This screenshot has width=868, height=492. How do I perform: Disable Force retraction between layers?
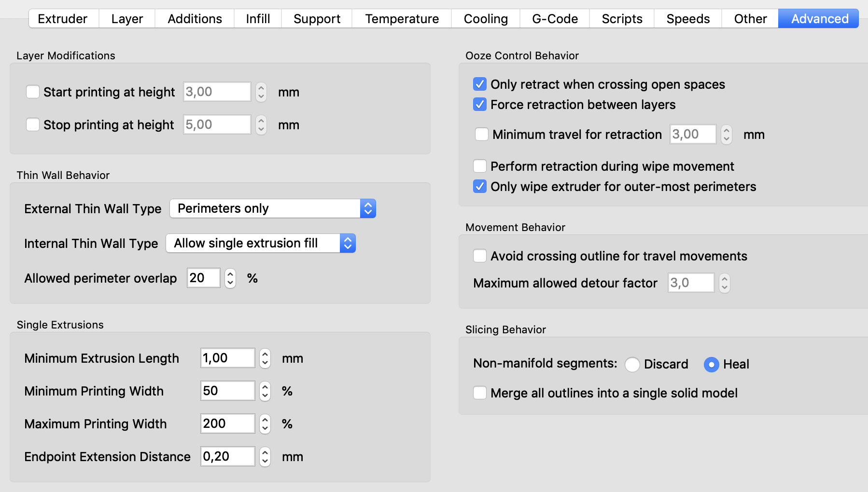[x=480, y=104]
